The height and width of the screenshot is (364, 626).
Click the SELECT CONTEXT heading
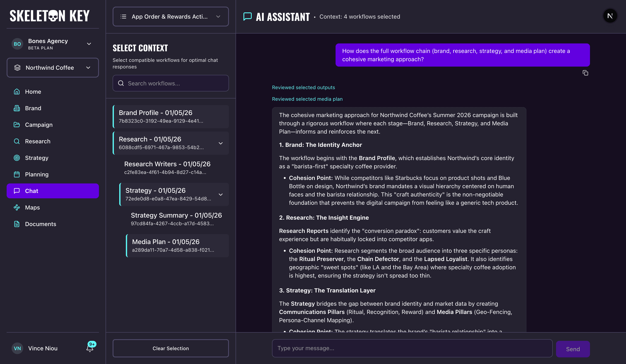pyautogui.click(x=140, y=48)
